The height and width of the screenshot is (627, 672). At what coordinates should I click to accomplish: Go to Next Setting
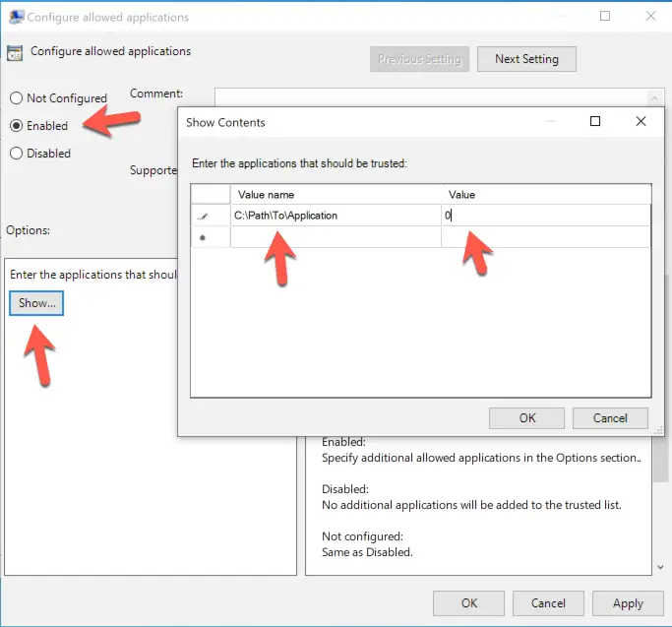click(526, 59)
